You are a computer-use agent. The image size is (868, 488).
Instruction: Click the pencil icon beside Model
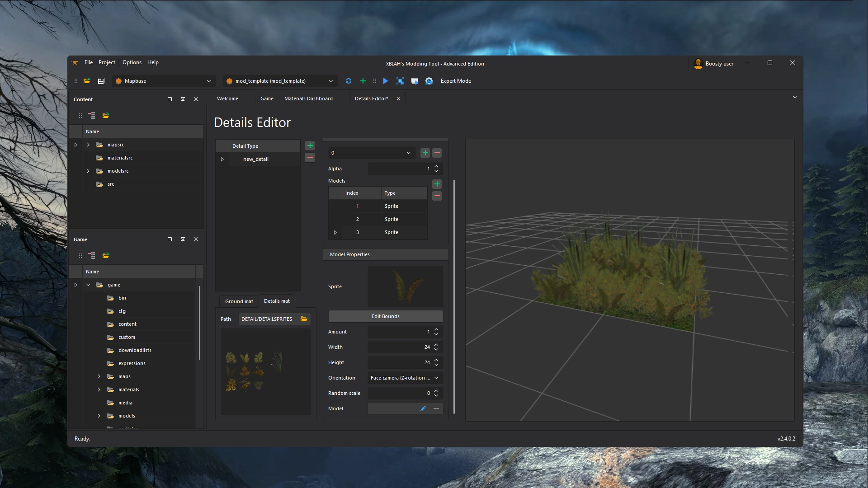tap(423, 408)
